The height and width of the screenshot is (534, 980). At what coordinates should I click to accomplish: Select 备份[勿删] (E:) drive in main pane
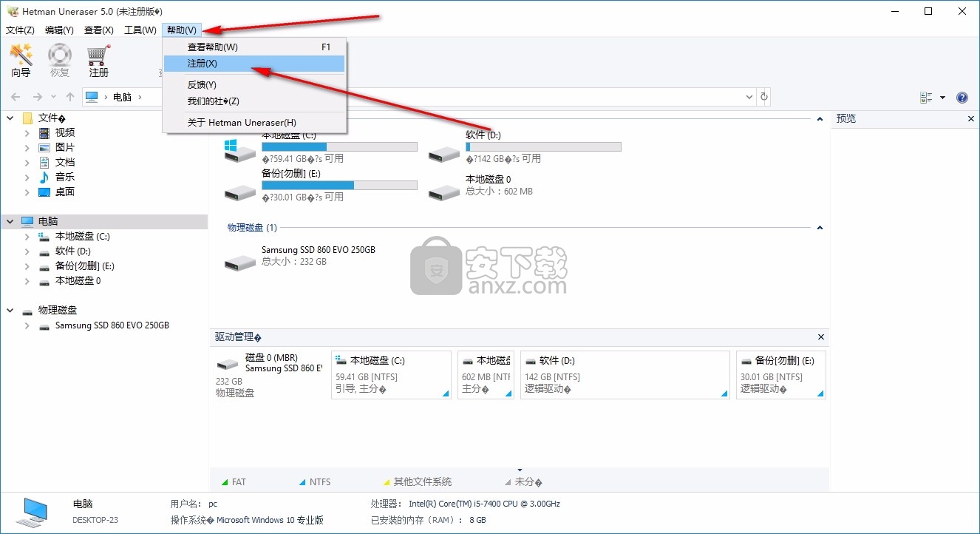point(321,185)
